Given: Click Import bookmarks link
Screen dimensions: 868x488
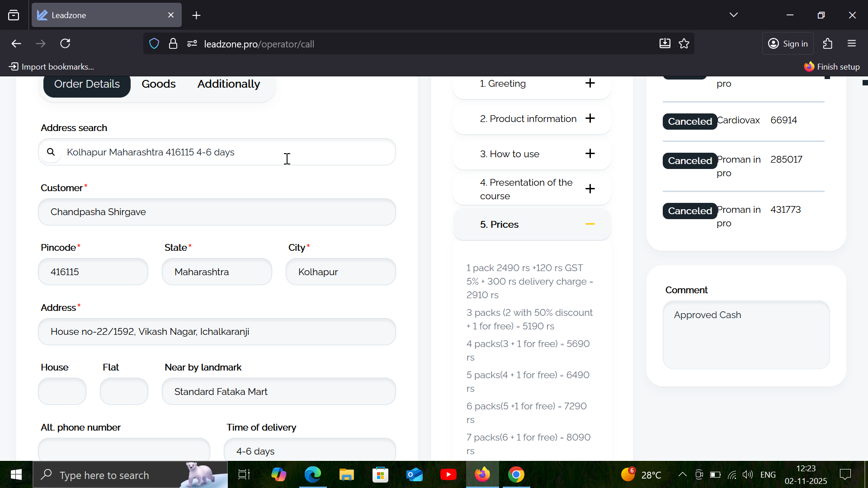Looking at the screenshot, I should [52, 67].
